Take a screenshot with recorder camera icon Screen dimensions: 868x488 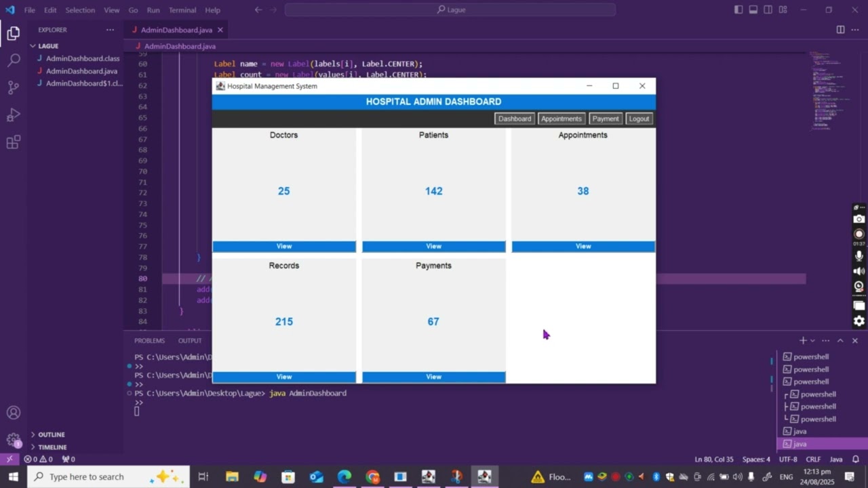coord(859,219)
